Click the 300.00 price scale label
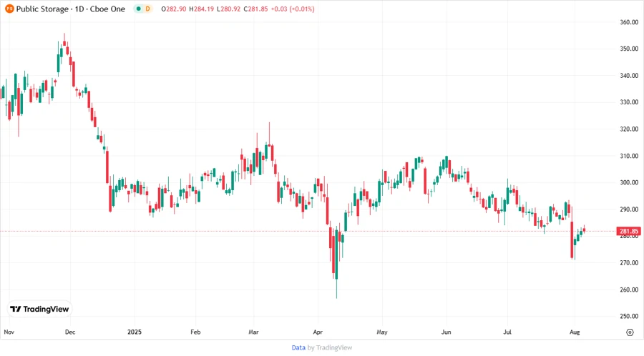 click(629, 182)
